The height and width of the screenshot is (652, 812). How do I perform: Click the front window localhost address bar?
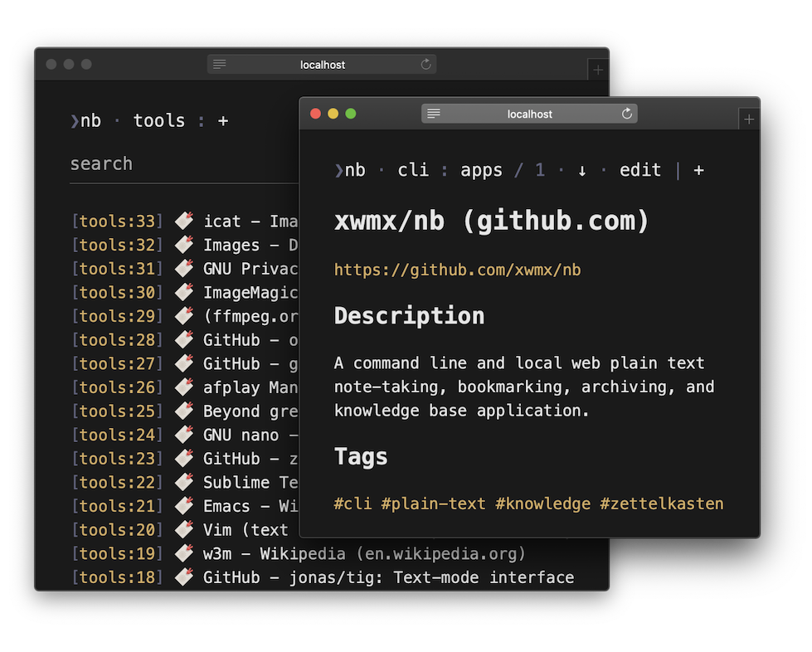click(529, 114)
